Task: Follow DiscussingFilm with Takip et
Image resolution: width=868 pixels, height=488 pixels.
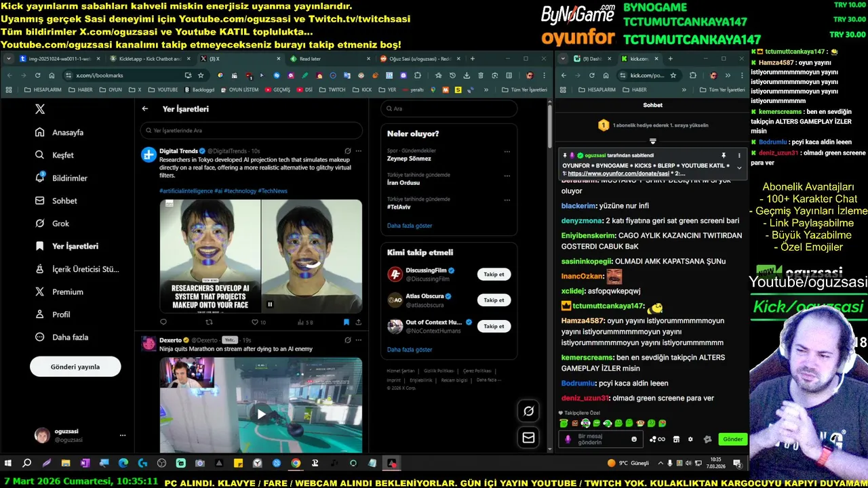Action: 494,274
